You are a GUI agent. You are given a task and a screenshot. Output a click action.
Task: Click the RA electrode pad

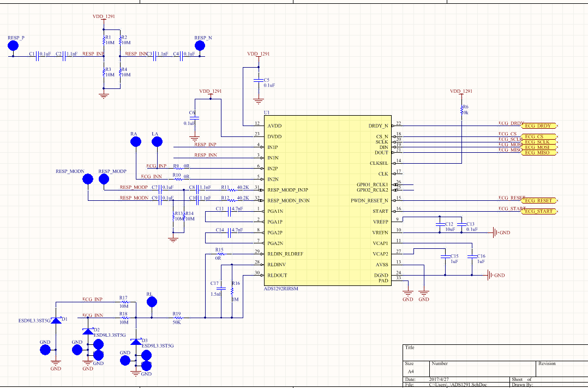click(x=136, y=142)
